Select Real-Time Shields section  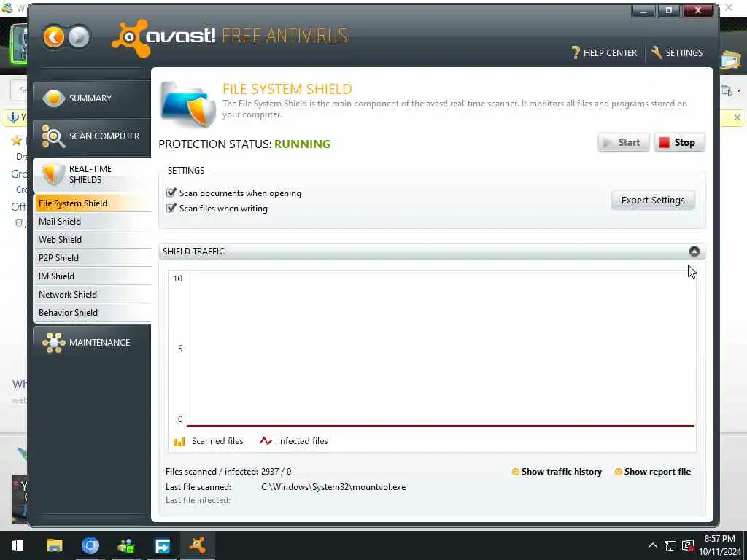(x=92, y=175)
